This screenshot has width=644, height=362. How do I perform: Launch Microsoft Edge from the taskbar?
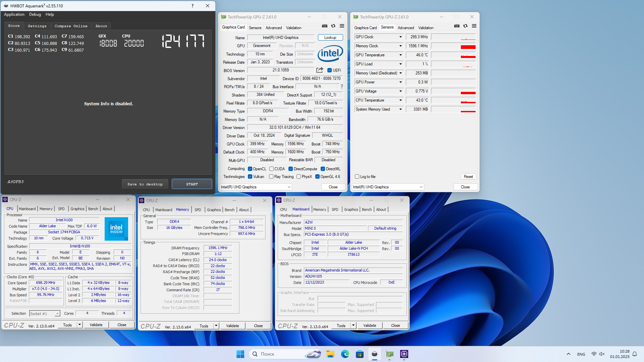click(x=345, y=354)
